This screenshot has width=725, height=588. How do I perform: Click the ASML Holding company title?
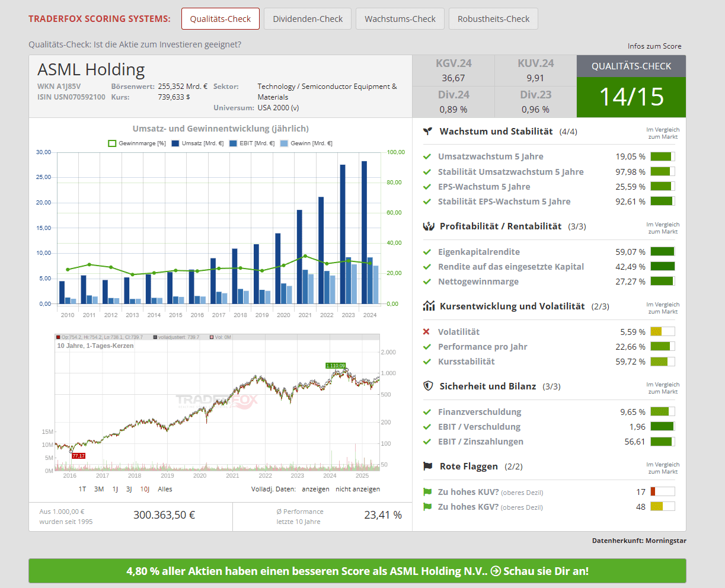click(91, 70)
